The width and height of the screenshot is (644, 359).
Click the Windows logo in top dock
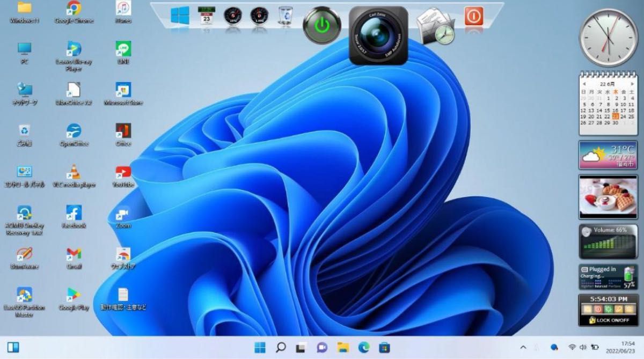point(180,16)
